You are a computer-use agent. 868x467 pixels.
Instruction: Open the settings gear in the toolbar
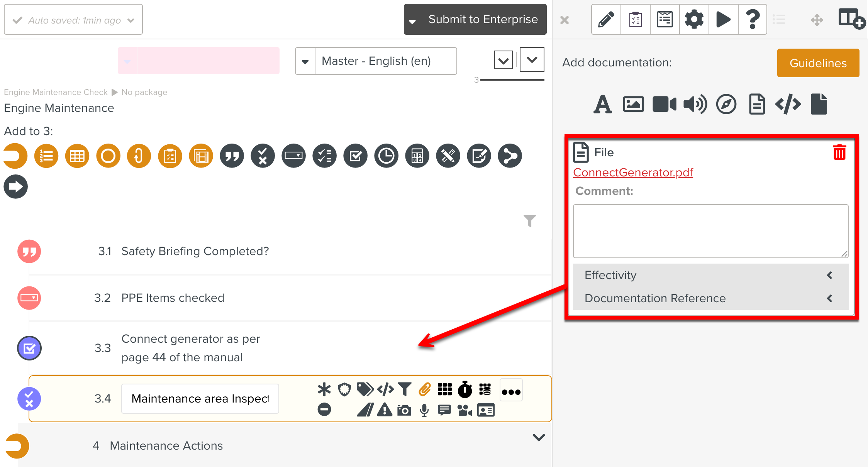694,19
